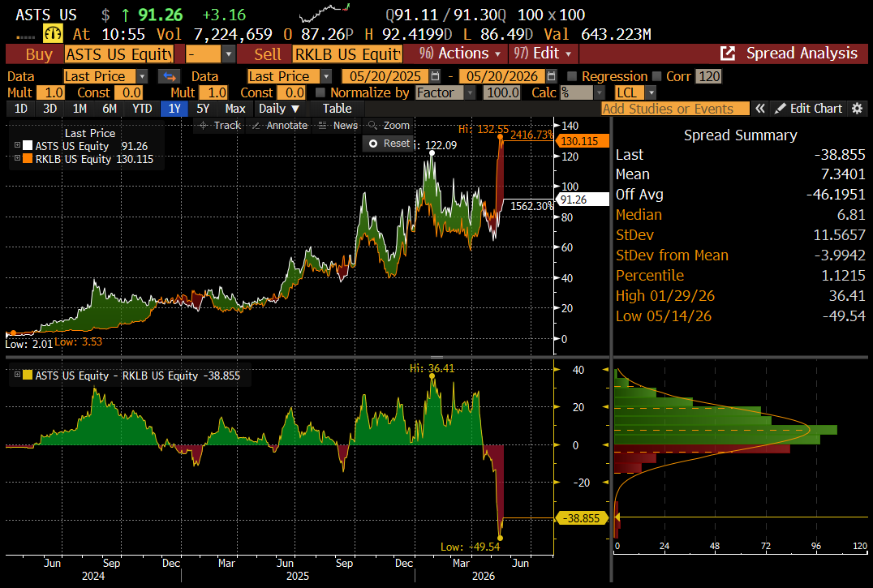Click the Add Studies or Events field

675,109
